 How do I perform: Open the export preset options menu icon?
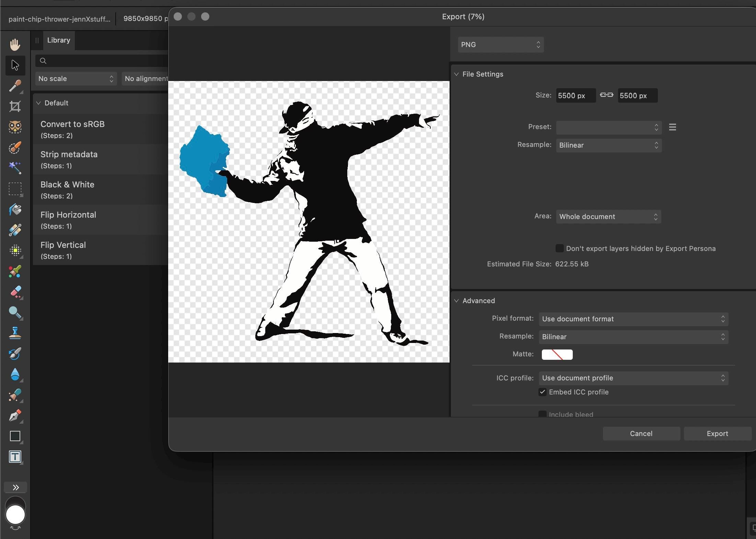pyautogui.click(x=673, y=127)
